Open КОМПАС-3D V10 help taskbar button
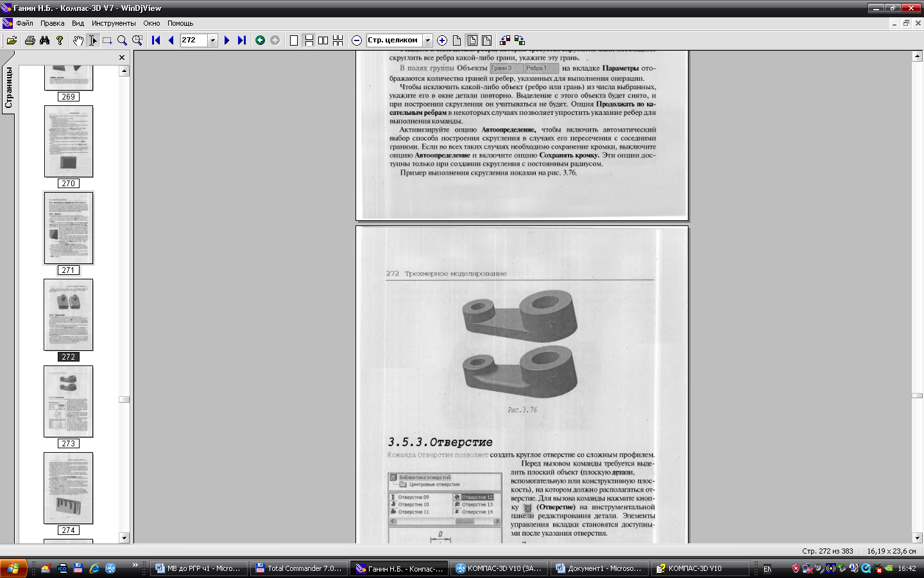 click(699, 568)
